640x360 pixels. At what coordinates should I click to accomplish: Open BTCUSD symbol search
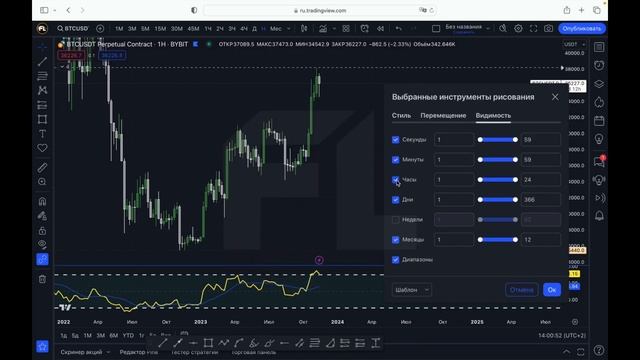(x=73, y=29)
